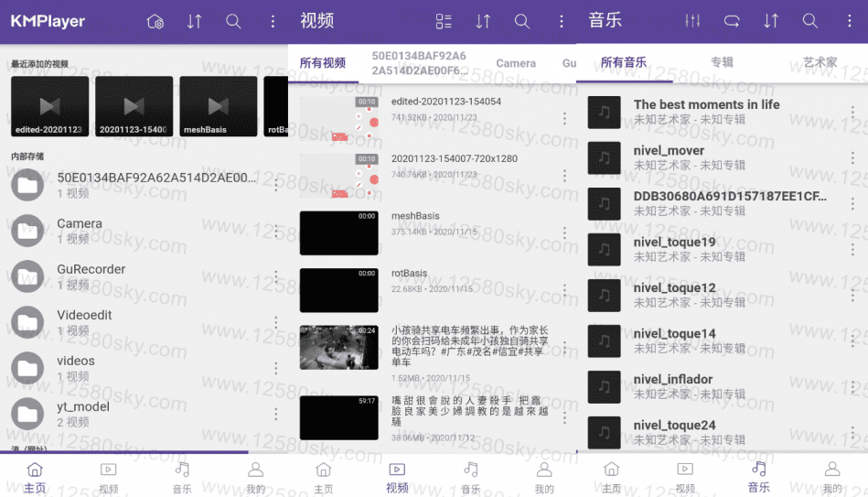Open search in 视频 header

[x=522, y=22]
